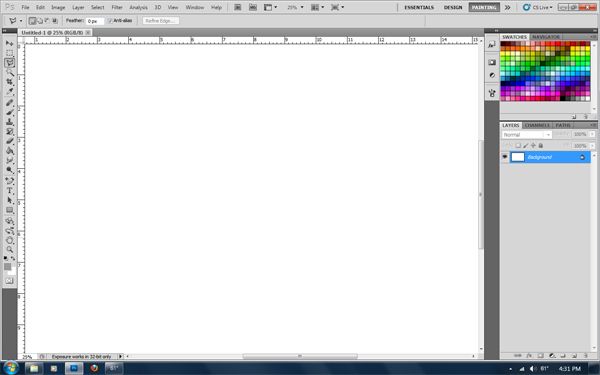This screenshot has height=375, width=600.
Task: Select the Eyedropper tool
Action: point(10,91)
